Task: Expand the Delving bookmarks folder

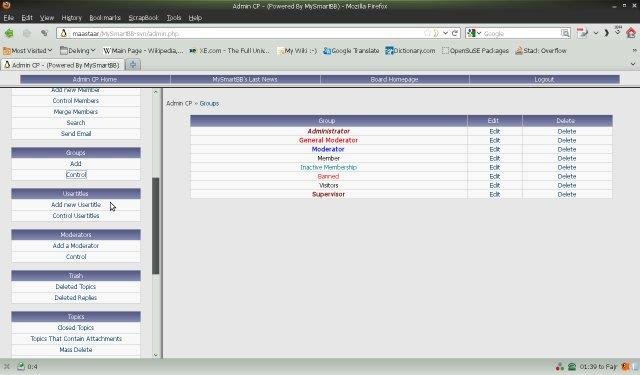Action: point(77,51)
